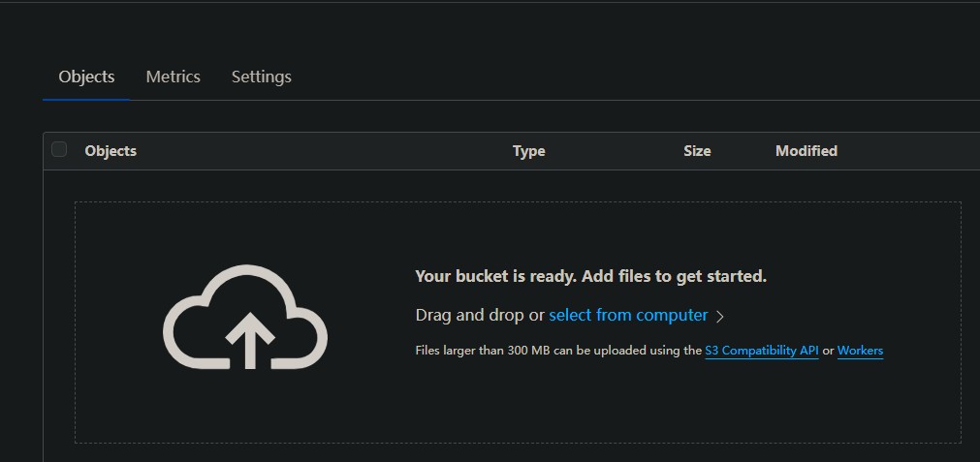Click the 'Your bucket is ready' heading
Image resolution: width=980 pixels, height=462 pixels.
590,276
